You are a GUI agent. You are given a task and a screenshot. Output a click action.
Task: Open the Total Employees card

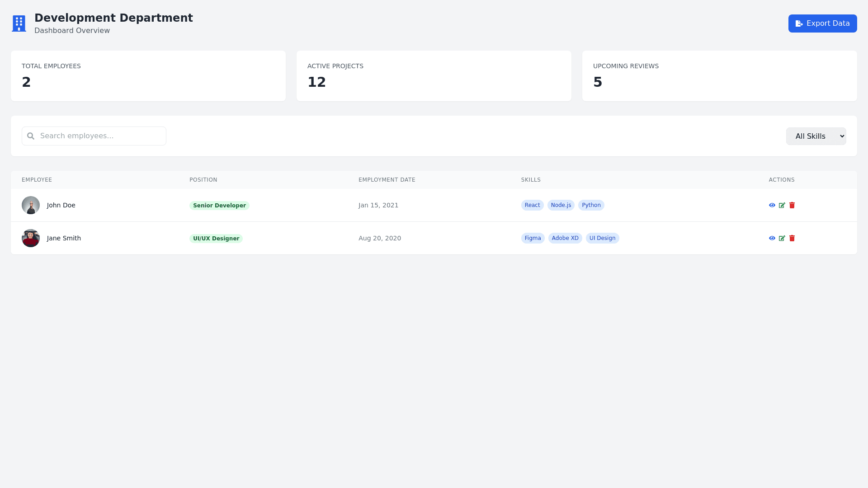click(148, 76)
